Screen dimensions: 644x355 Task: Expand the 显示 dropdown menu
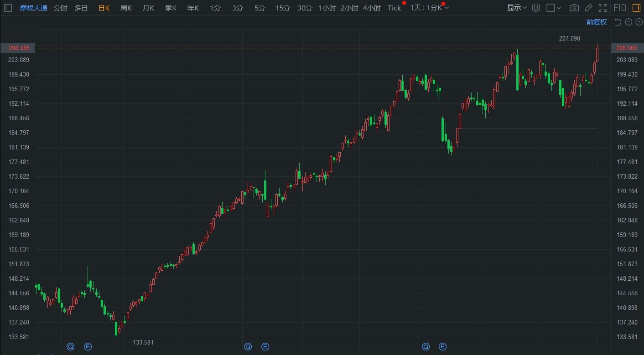pyautogui.click(x=517, y=8)
